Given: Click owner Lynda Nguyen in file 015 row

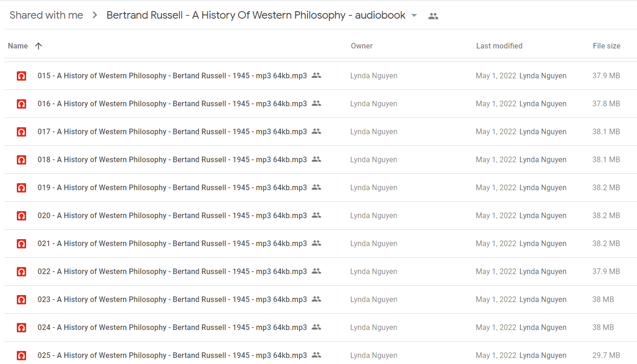Looking at the screenshot, I should click(x=374, y=76).
